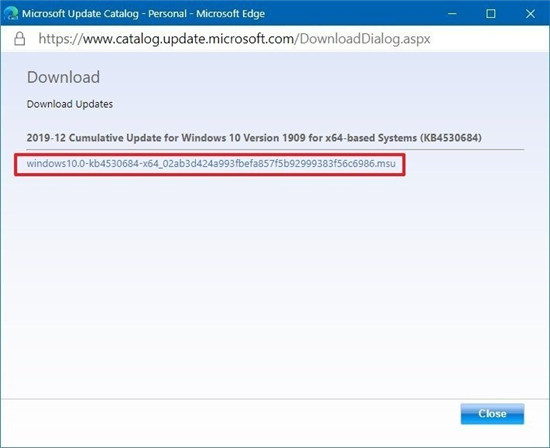View site information via the lock icon
Screen dimensions: 550x448
(x=20, y=39)
